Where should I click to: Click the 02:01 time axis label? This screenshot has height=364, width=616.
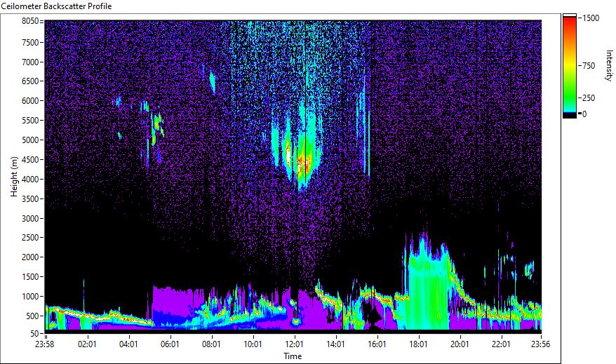[x=87, y=344]
